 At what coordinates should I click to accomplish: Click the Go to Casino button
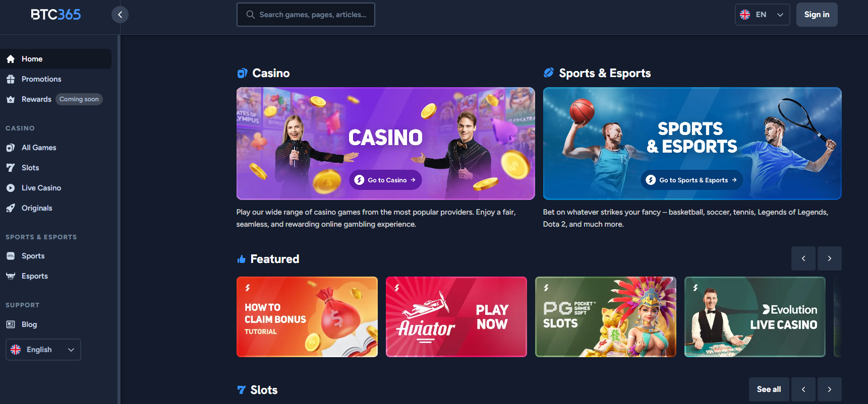[x=385, y=180]
